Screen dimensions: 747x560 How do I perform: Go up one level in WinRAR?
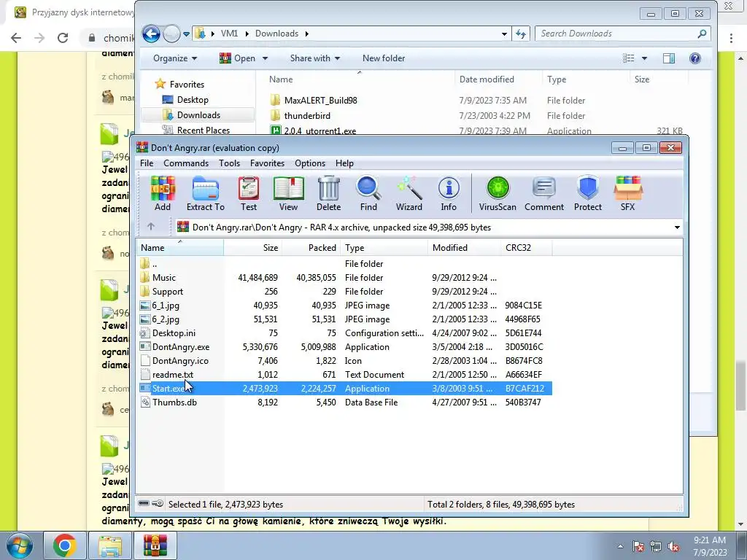point(151,227)
